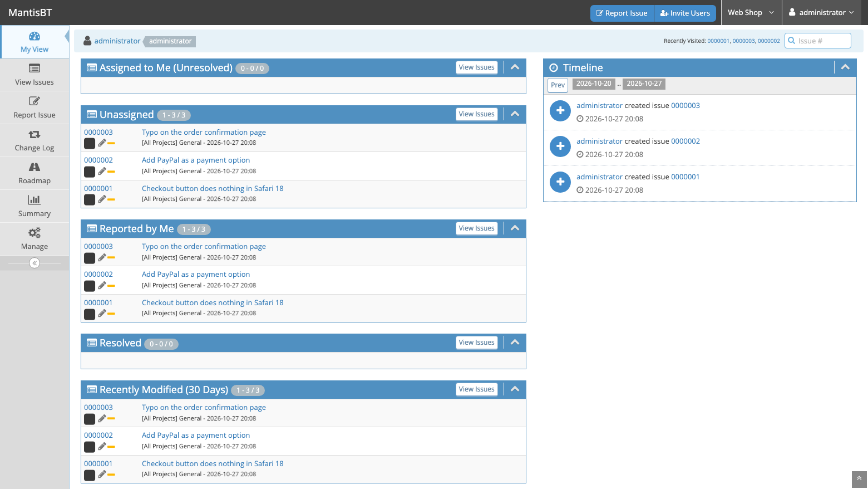Viewport: 868px width, 489px height.
Task: Click the Issue # search field
Action: pos(818,41)
